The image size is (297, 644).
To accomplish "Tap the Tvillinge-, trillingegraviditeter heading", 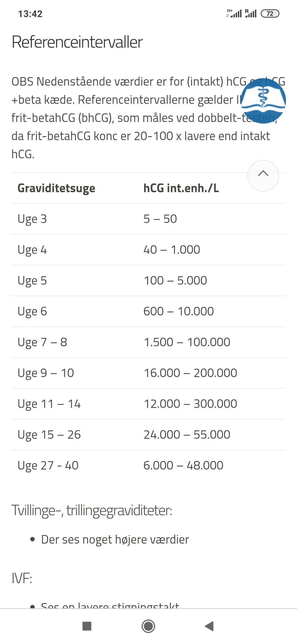I will 92,511.
